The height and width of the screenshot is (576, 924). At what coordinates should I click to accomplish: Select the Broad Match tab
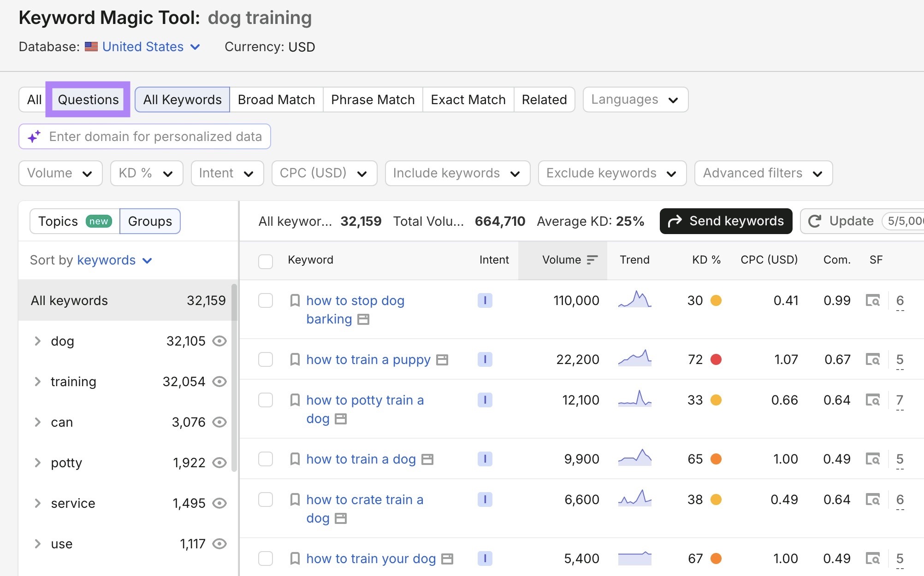(x=276, y=100)
